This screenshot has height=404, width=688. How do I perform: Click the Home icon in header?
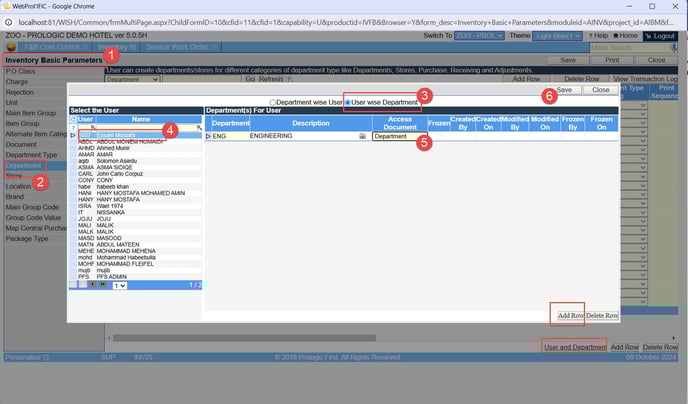click(x=622, y=35)
